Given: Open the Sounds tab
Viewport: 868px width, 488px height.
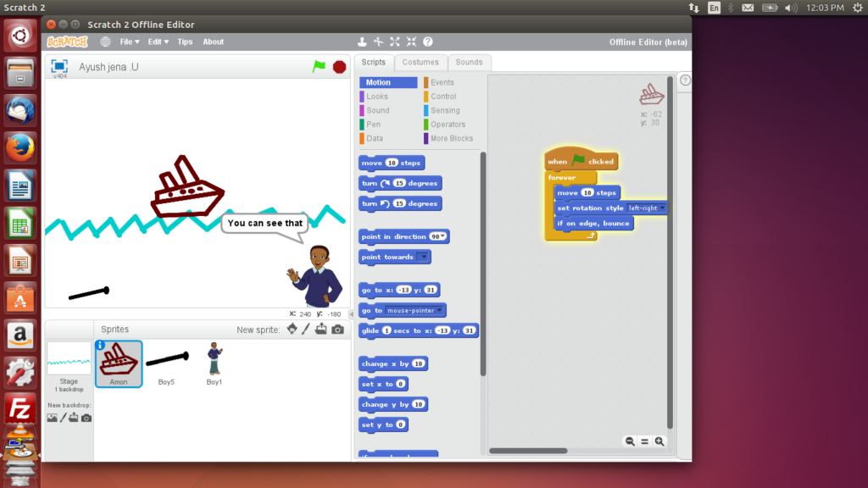Looking at the screenshot, I should point(469,62).
